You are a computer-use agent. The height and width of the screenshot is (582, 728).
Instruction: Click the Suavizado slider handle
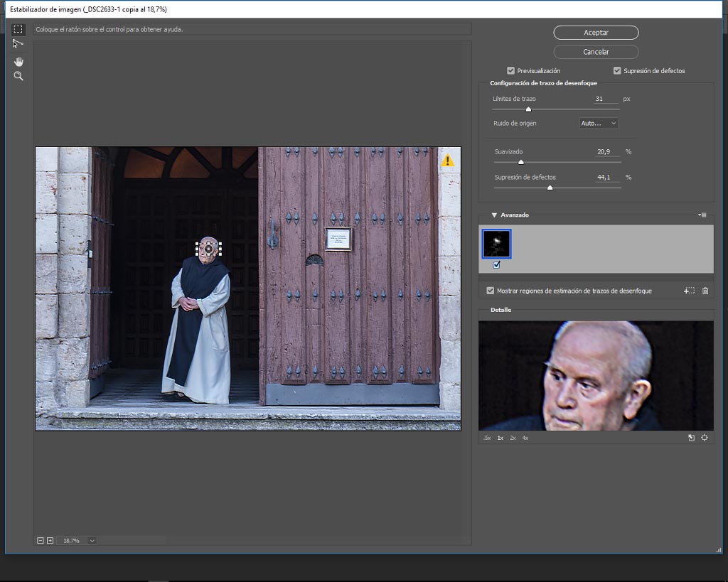click(521, 163)
